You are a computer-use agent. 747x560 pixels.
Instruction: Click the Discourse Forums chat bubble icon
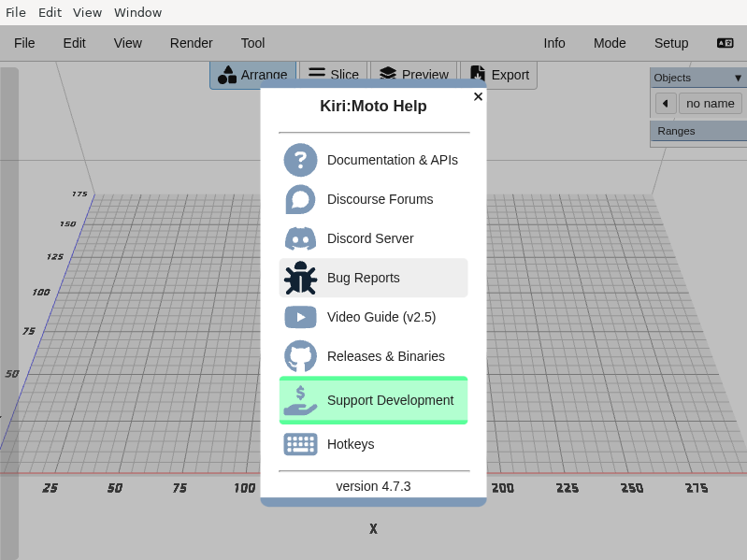click(300, 199)
